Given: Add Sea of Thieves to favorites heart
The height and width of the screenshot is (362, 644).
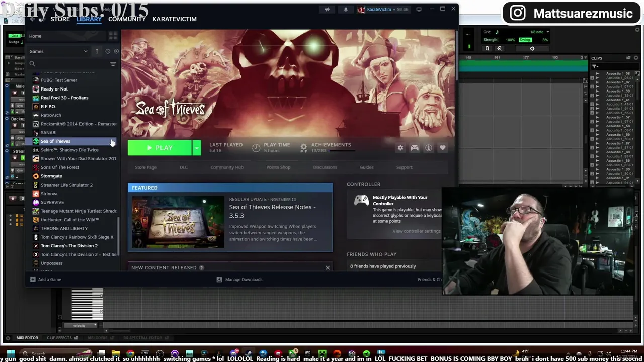Looking at the screenshot, I should click(443, 148).
